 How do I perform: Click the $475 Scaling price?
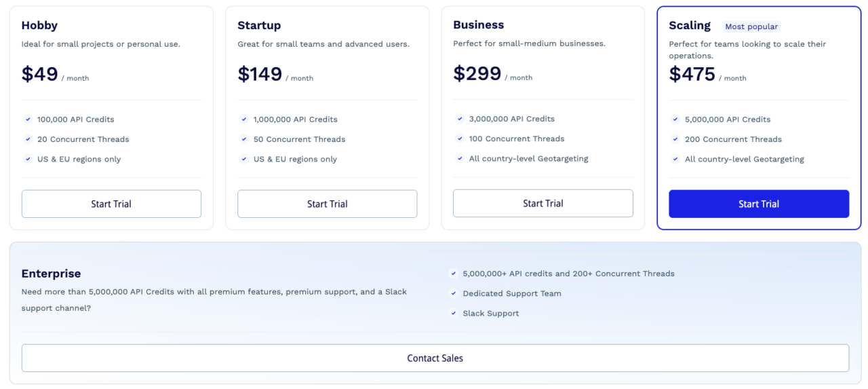[692, 74]
